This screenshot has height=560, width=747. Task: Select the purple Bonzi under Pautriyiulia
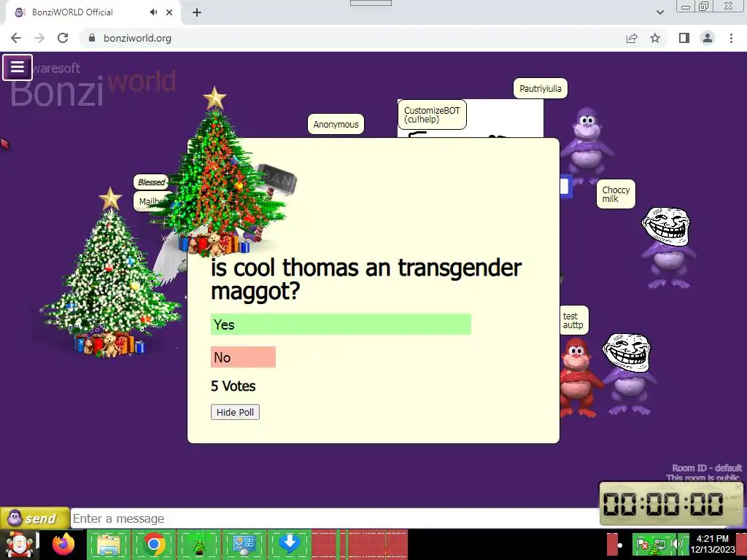587,145
